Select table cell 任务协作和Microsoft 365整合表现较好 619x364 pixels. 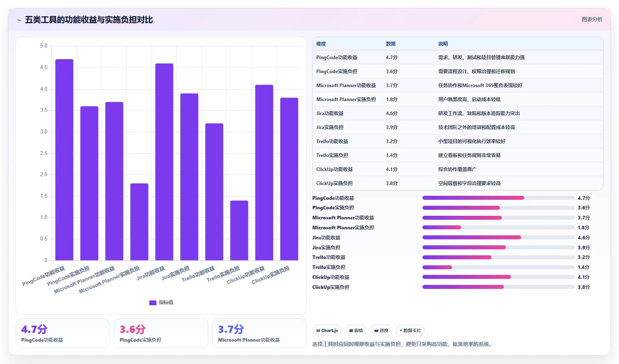[x=480, y=86]
